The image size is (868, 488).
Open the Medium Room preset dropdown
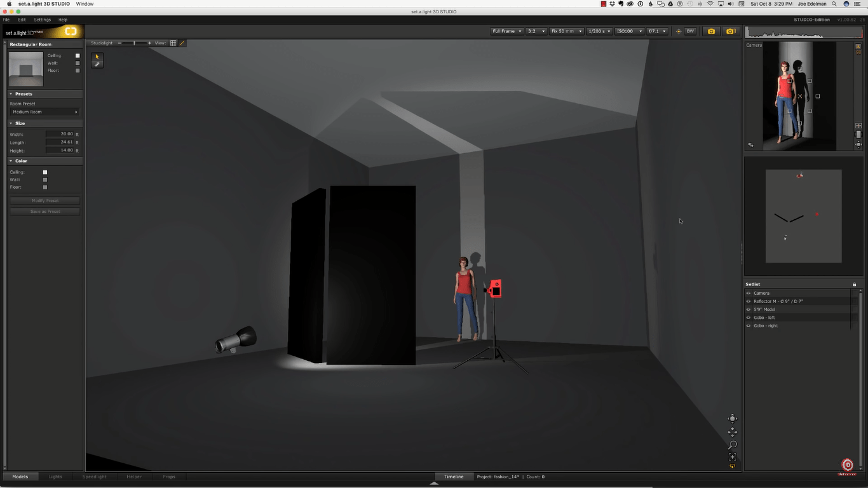click(x=45, y=112)
